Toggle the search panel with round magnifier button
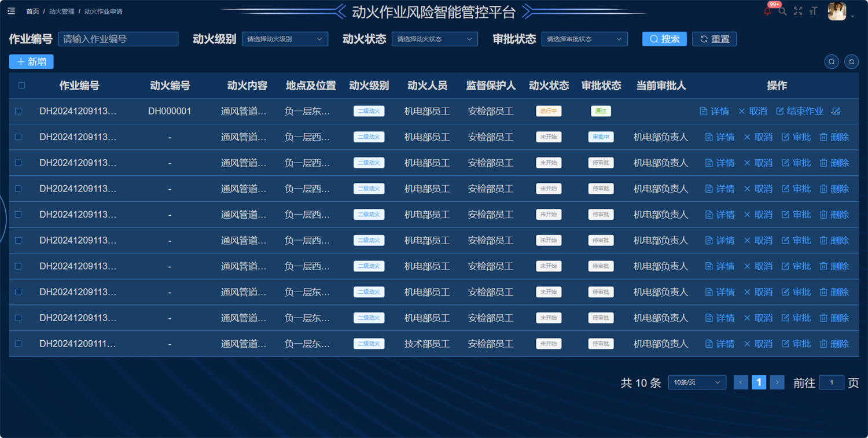The image size is (868, 438). (832, 61)
